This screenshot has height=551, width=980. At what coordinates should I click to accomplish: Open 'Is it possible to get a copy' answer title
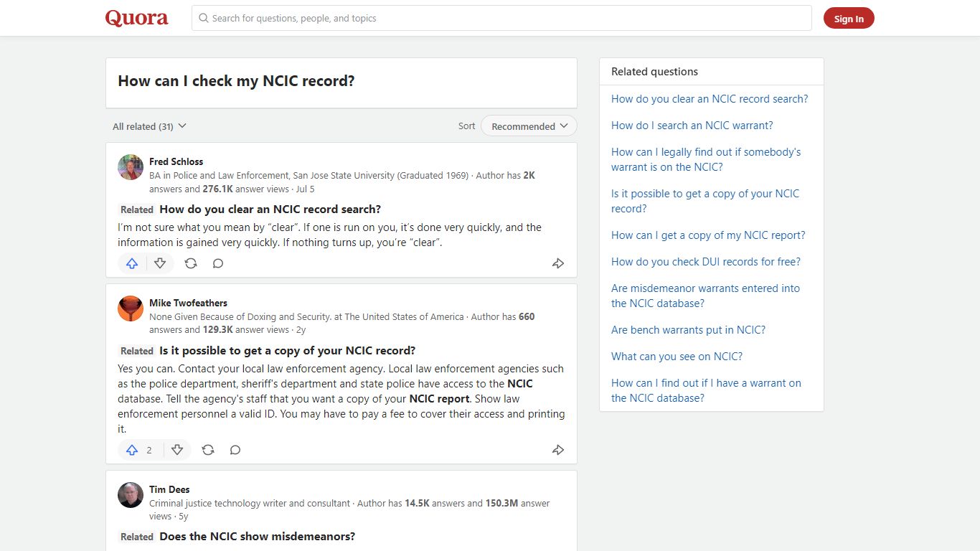tap(287, 351)
